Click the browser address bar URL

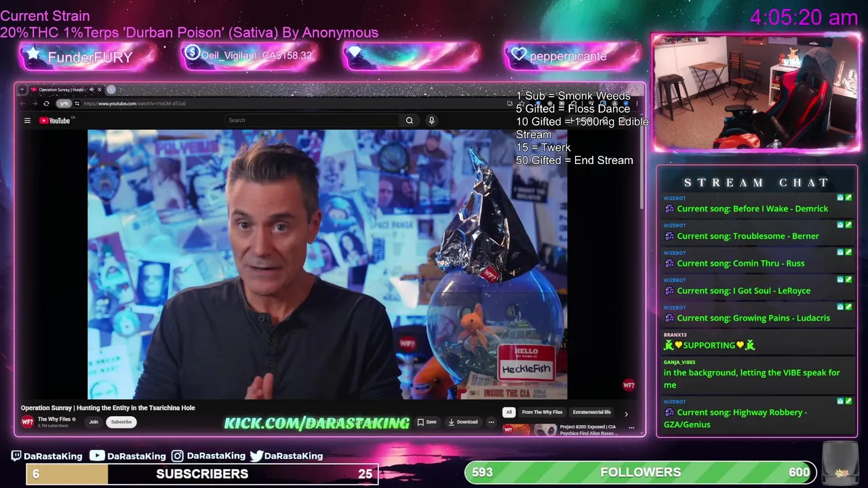(x=134, y=104)
